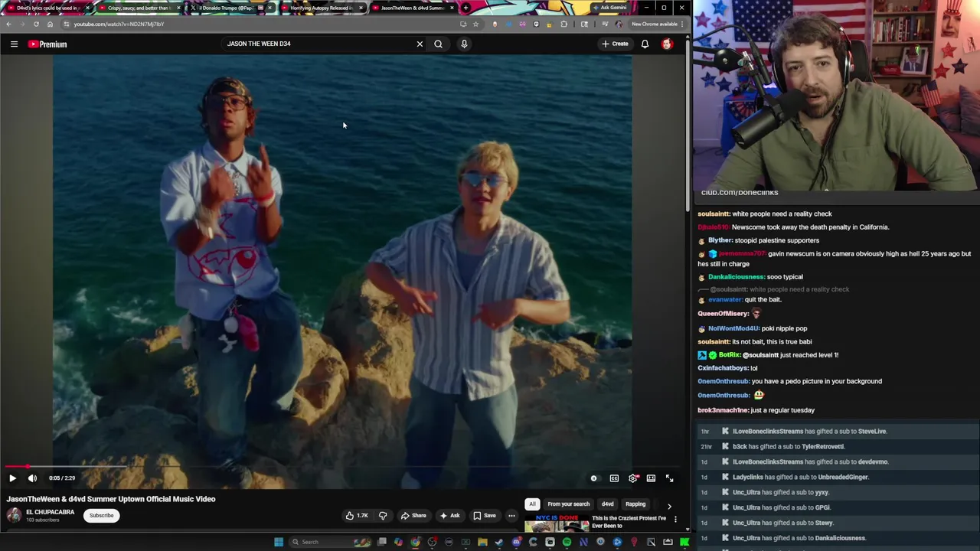
Task: Switch to Horrifying Autopsy browser tab
Action: (322, 8)
